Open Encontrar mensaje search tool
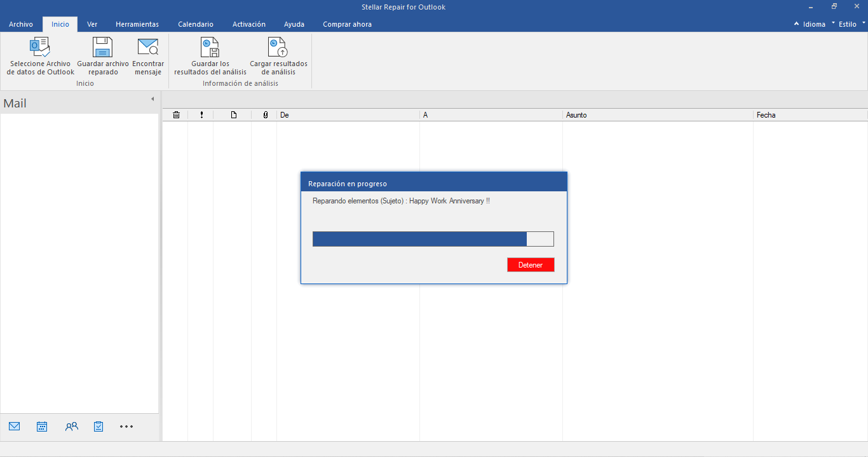 click(x=148, y=48)
